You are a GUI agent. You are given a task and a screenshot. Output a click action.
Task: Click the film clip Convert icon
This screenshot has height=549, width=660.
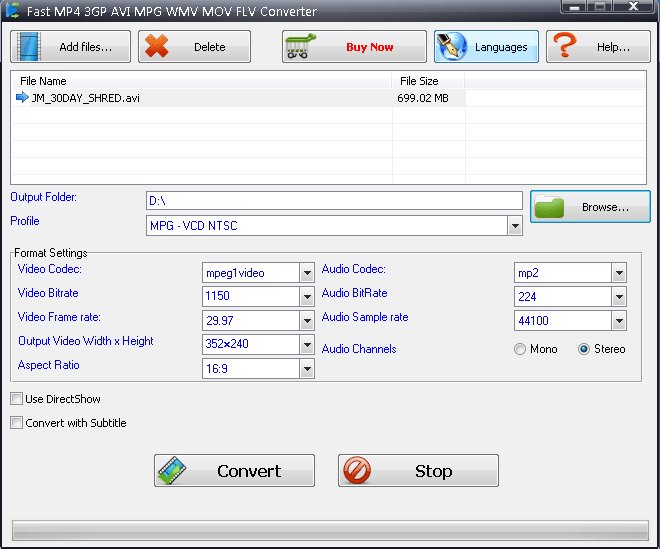pos(172,471)
